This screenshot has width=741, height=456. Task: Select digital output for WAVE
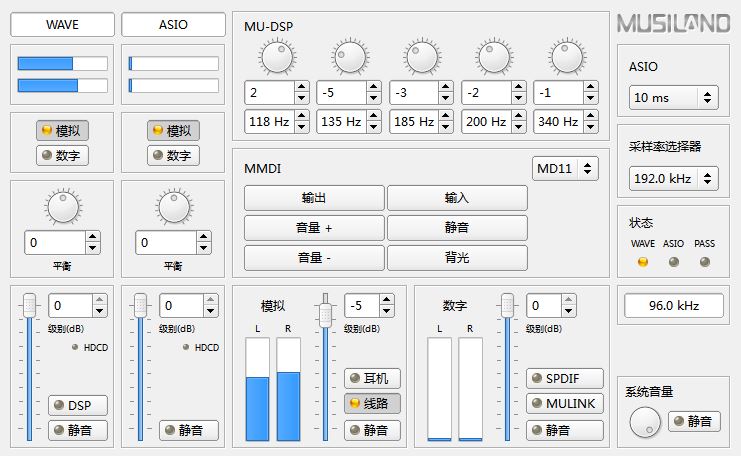click(x=62, y=155)
